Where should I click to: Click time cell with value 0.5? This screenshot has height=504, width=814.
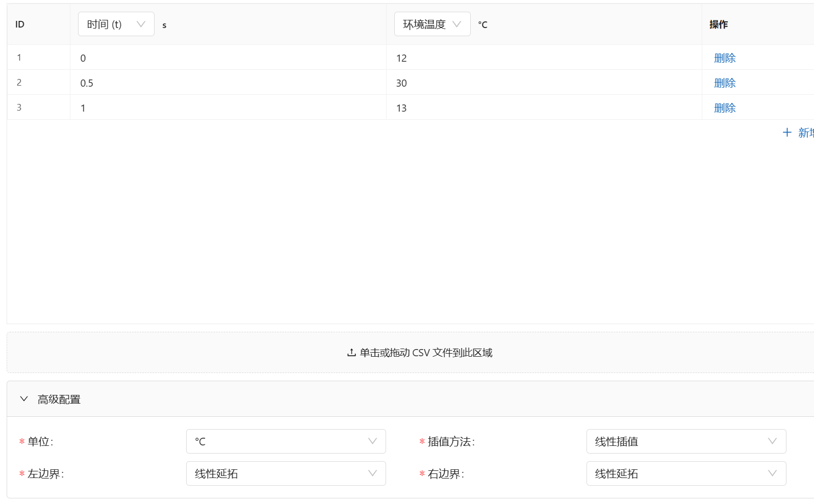tap(228, 83)
